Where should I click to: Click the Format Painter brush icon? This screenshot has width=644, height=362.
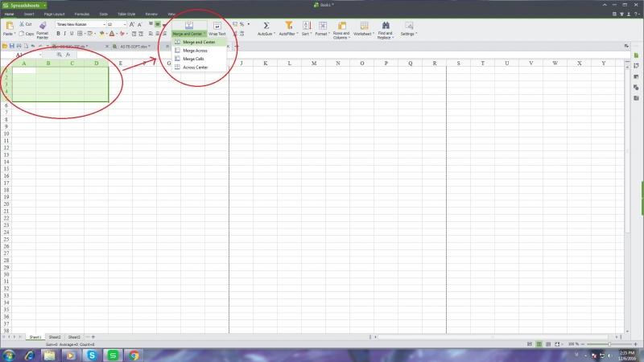pyautogui.click(x=42, y=26)
